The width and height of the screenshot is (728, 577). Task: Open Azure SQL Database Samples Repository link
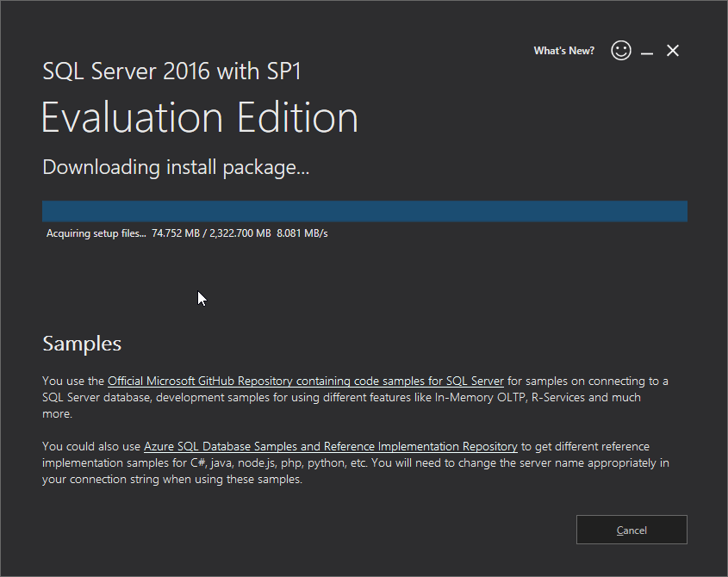click(331, 447)
